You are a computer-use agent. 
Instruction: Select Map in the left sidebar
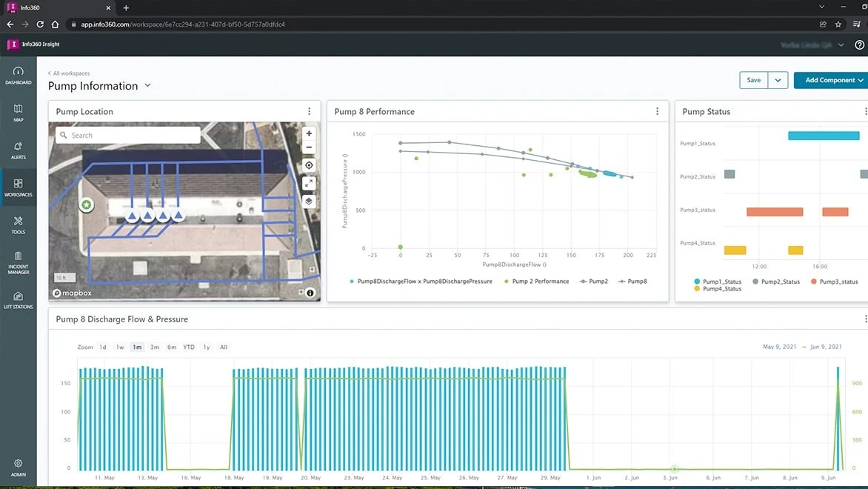(18, 113)
